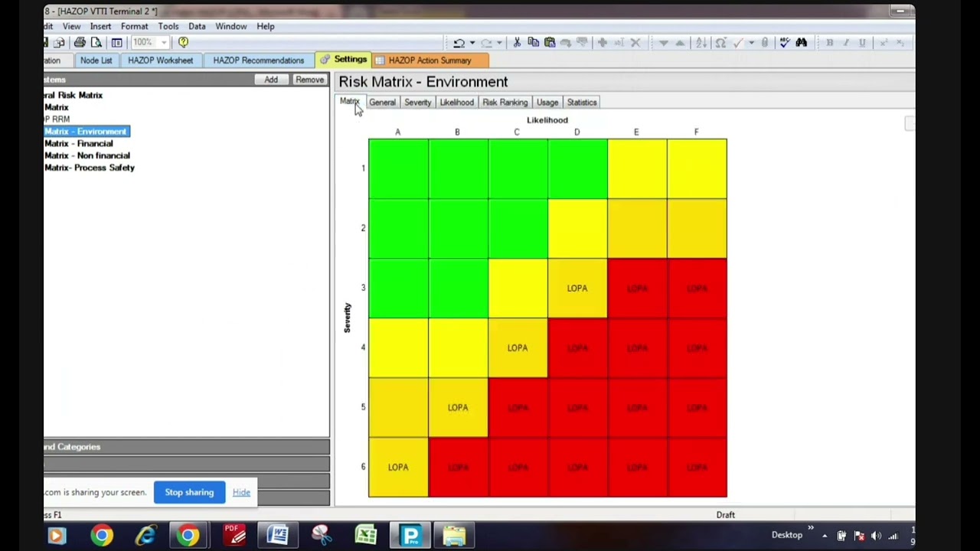Click the layout panel toolbar icon
The image size is (980, 551).
click(116, 43)
